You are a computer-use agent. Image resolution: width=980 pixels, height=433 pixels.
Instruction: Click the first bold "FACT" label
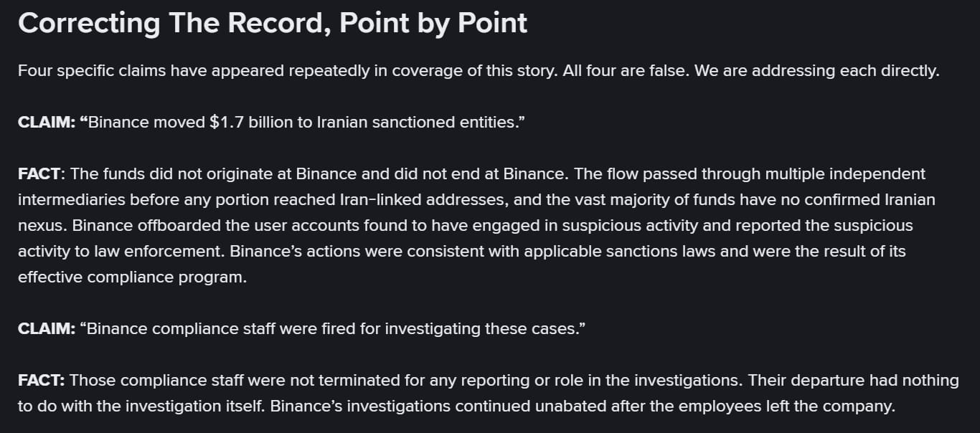[41, 173]
